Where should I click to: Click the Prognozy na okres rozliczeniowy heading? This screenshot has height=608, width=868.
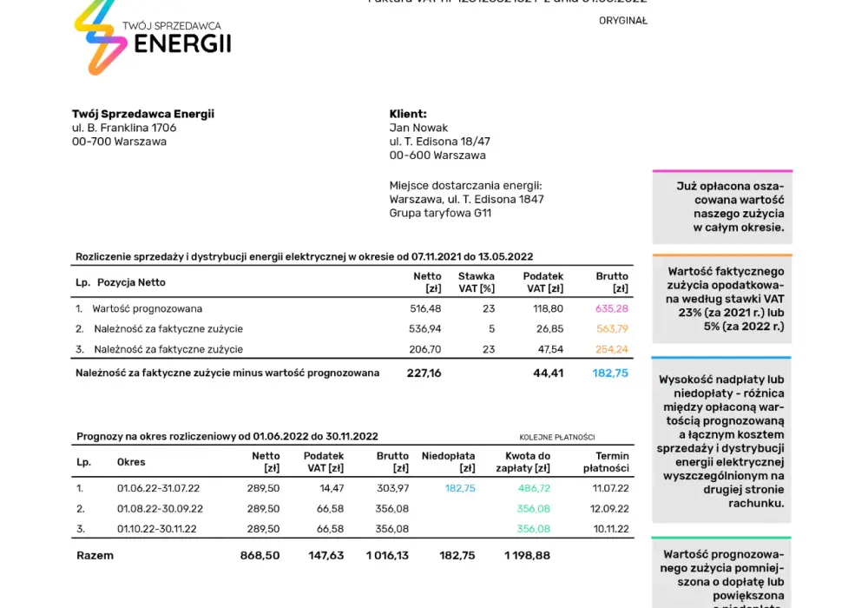point(227,436)
